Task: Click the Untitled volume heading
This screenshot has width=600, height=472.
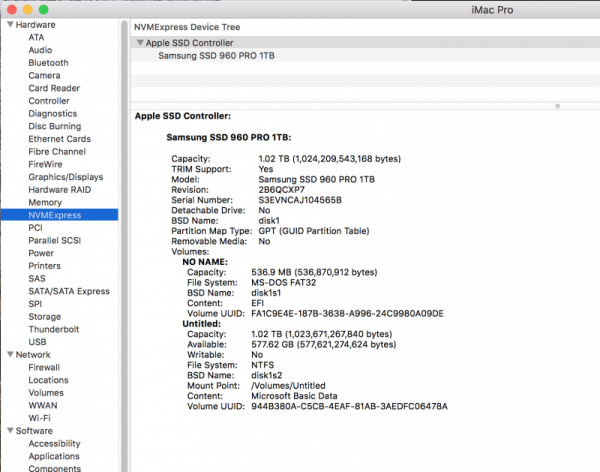Action: [x=202, y=324]
